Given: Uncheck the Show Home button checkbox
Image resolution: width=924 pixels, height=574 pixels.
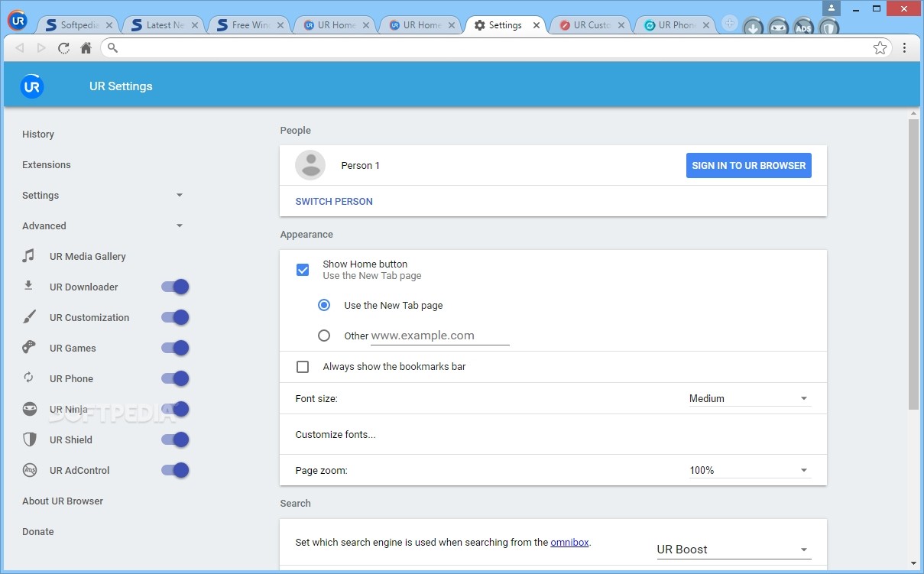Looking at the screenshot, I should [x=303, y=270].
